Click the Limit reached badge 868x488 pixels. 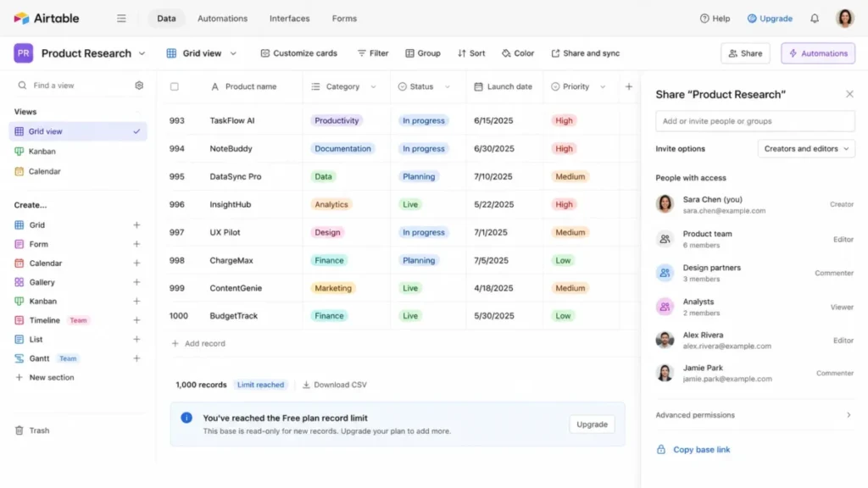tap(261, 385)
